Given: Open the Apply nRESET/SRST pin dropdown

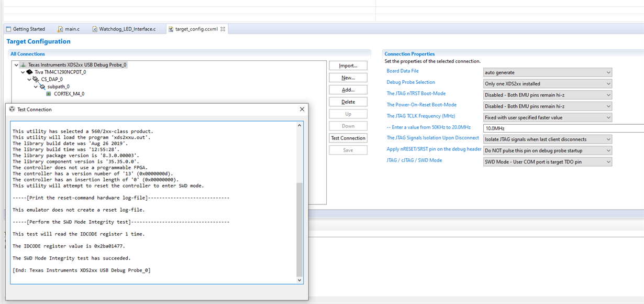Looking at the screenshot, I should click(x=548, y=150).
